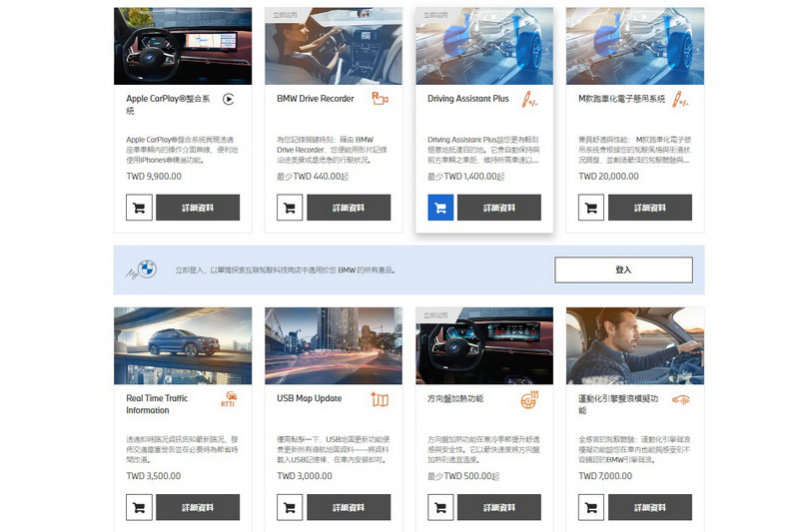Screen dimensions: 799x532
Task: Click the 運動化引擎聲浪模擬功能 title
Action: (x=618, y=404)
